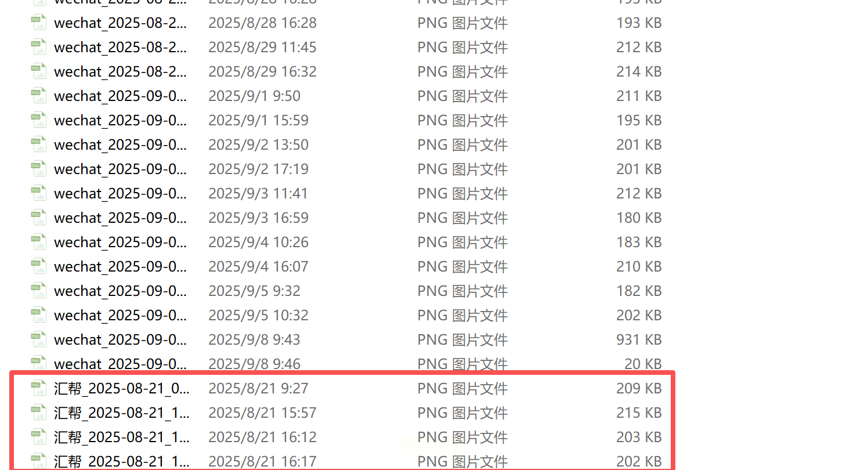Select wechat file name modified 2025/9/3 11:41
The image size is (868, 470).
click(x=121, y=193)
